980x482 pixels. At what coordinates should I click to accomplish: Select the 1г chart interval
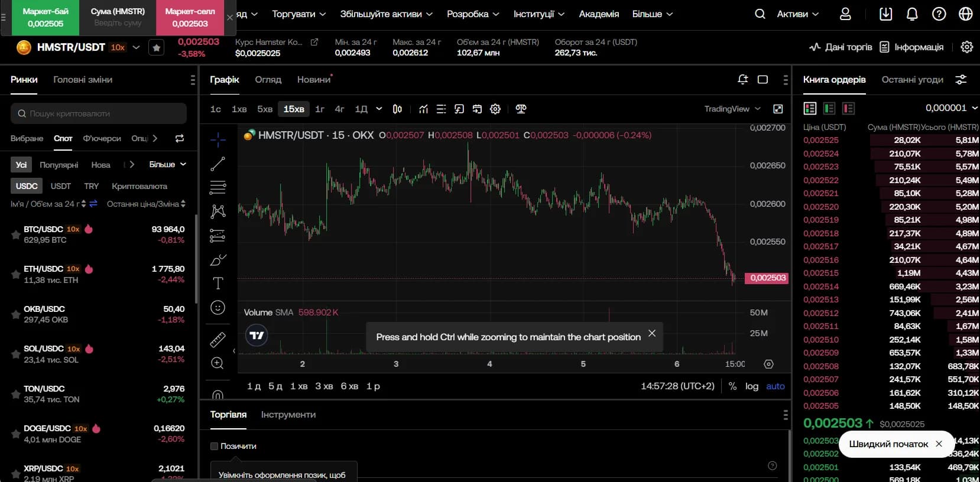(320, 109)
